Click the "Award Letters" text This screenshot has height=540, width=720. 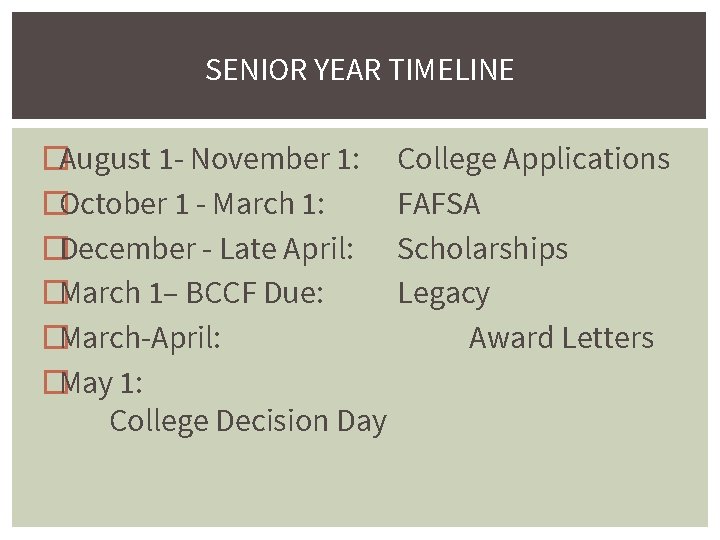tap(561, 338)
